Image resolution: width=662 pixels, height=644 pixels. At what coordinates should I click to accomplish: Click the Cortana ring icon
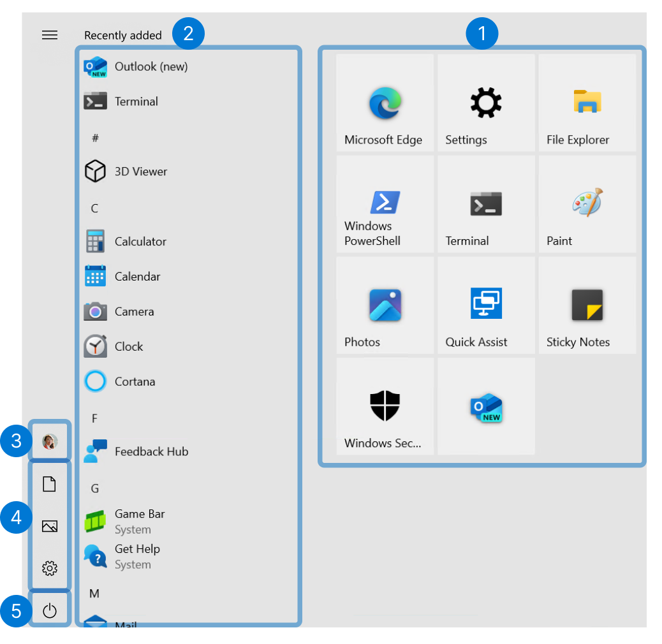click(x=96, y=381)
